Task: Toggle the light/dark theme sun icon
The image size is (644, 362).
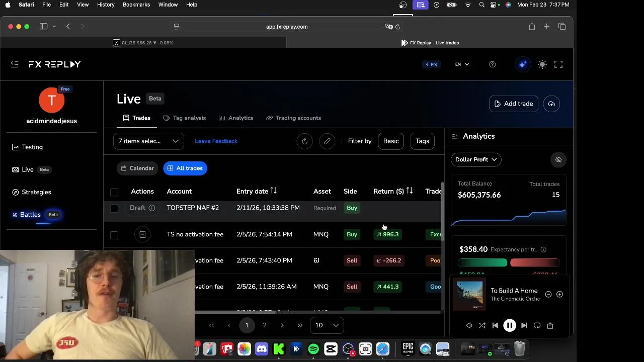Action: tap(542, 64)
